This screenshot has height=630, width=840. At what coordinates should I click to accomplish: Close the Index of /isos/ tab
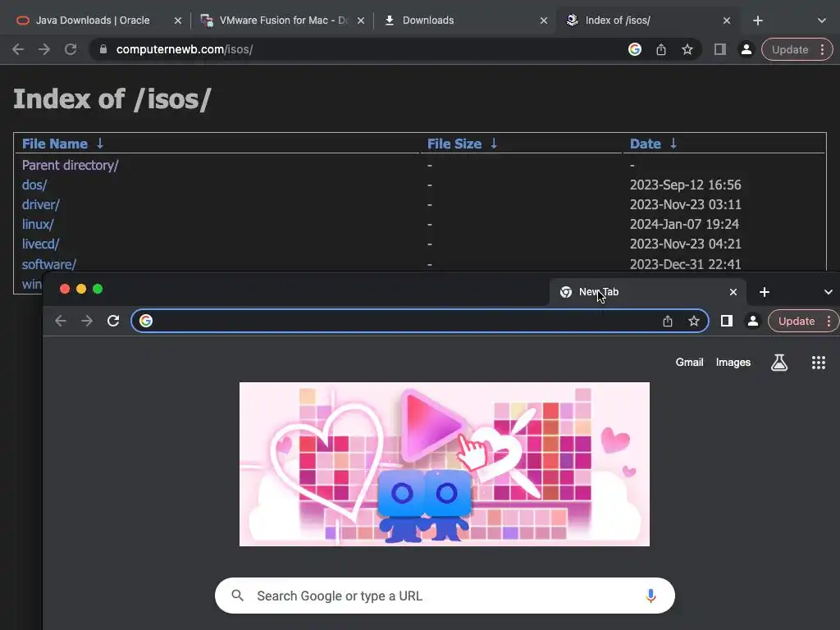[x=727, y=21]
